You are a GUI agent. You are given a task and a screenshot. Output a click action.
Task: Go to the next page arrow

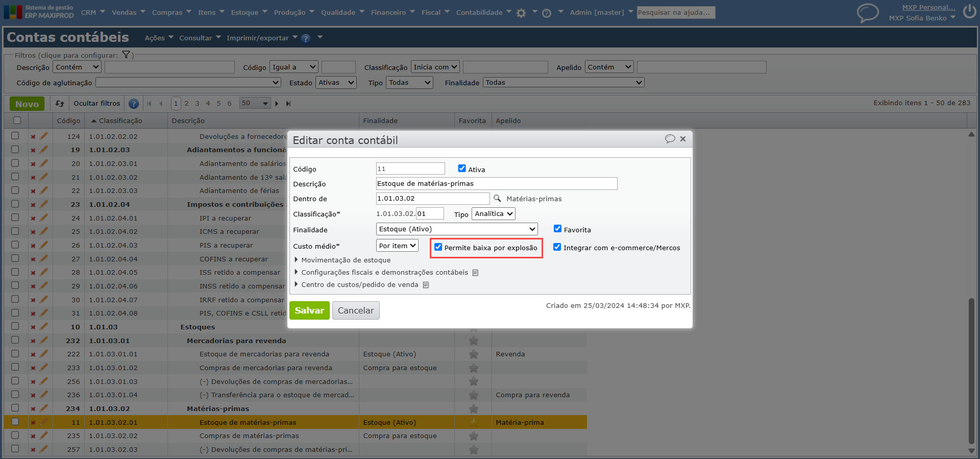[x=277, y=104]
